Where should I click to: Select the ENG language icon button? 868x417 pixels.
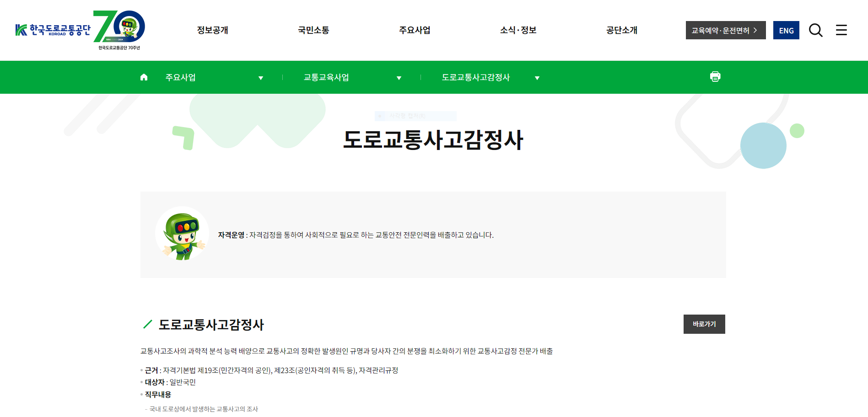point(786,30)
